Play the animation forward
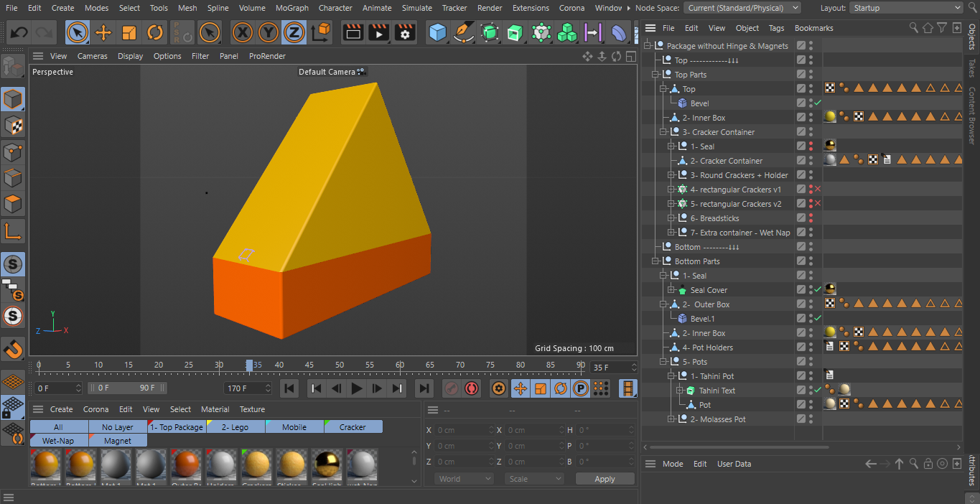This screenshot has width=980, height=504. pos(357,388)
